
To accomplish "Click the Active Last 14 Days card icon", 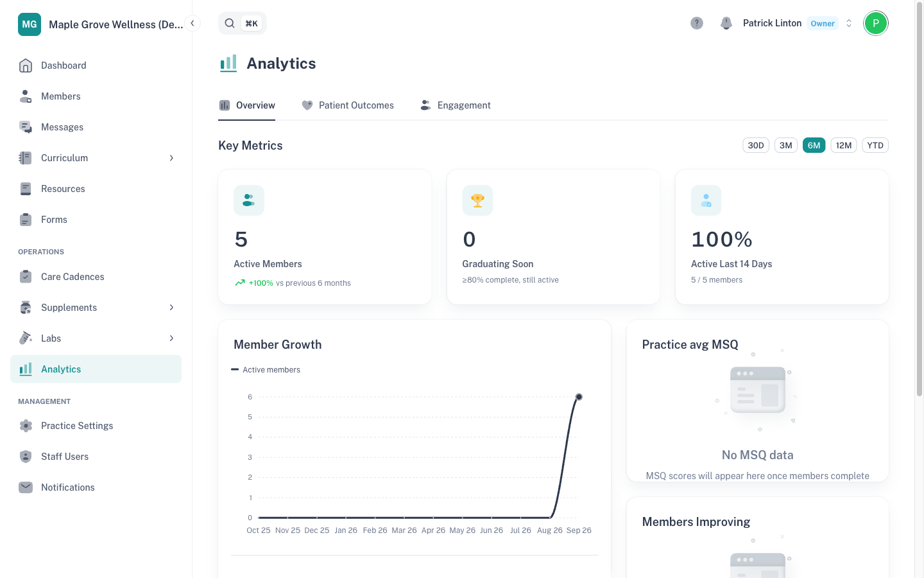I will pos(706,200).
